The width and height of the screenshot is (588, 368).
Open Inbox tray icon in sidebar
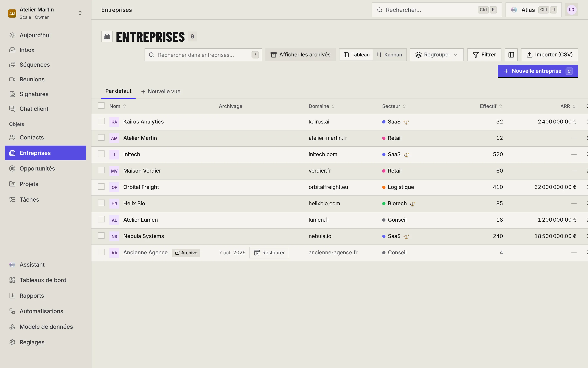coord(12,50)
